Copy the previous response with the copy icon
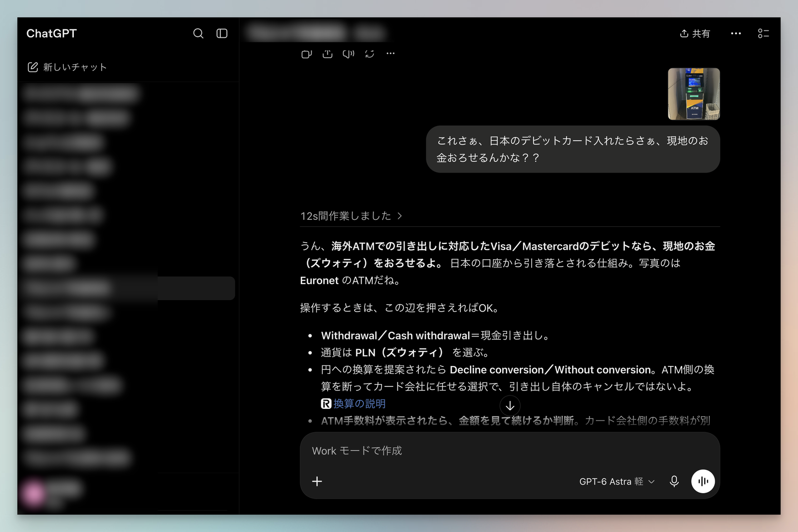This screenshot has height=532, width=798. coord(306,54)
